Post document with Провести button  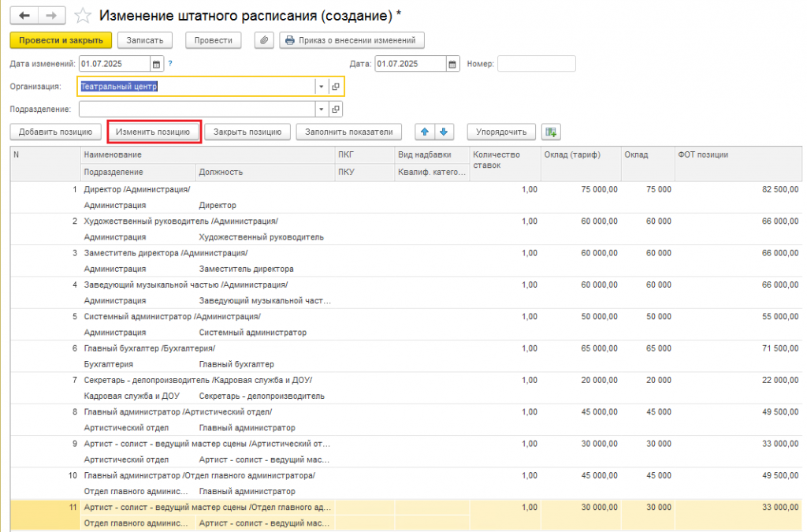(213, 40)
